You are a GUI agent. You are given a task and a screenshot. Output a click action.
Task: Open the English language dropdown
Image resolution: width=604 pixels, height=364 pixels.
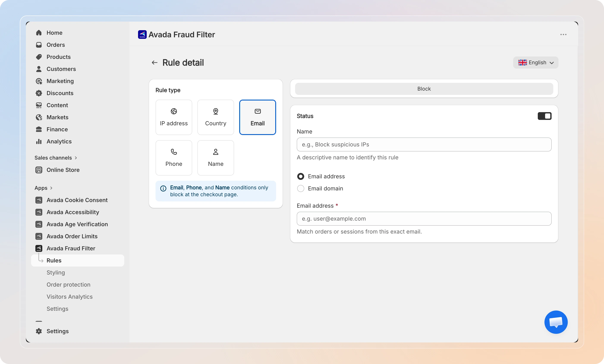(536, 63)
